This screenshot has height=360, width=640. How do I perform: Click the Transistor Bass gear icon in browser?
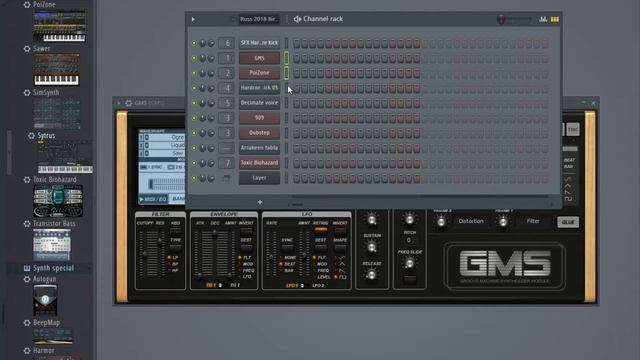click(27, 224)
